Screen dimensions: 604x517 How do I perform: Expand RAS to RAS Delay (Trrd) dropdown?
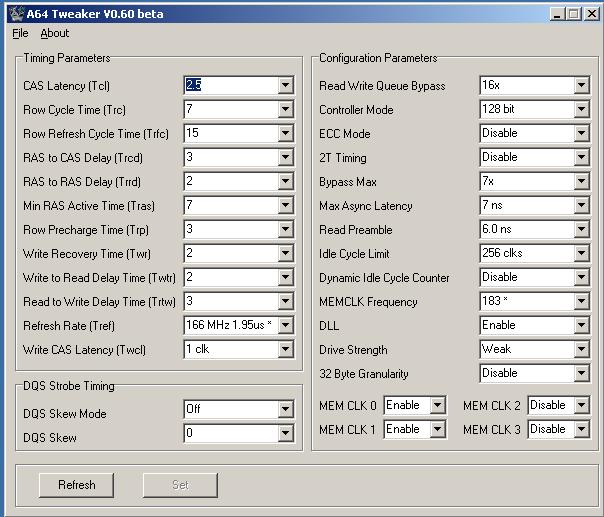[x=285, y=181]
